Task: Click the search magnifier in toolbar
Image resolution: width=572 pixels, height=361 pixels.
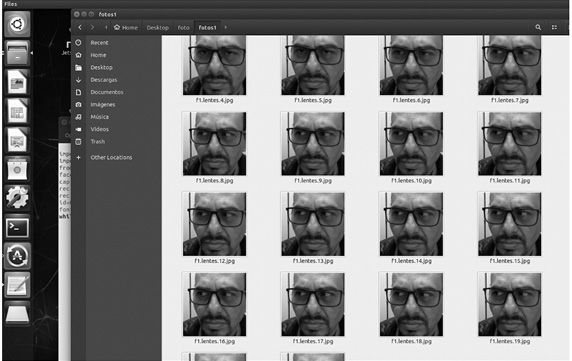Action: point(538,27)
